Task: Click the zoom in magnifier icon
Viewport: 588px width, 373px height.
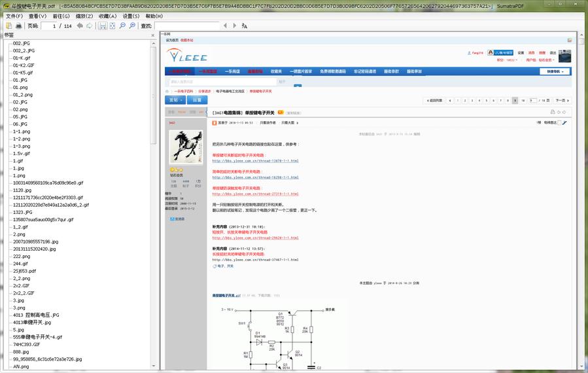Action: 132,26
